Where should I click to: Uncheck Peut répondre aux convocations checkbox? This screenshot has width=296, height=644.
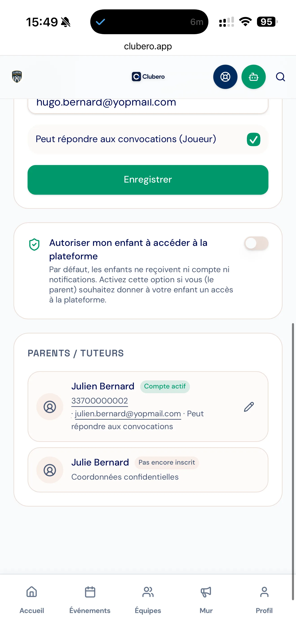253,139
